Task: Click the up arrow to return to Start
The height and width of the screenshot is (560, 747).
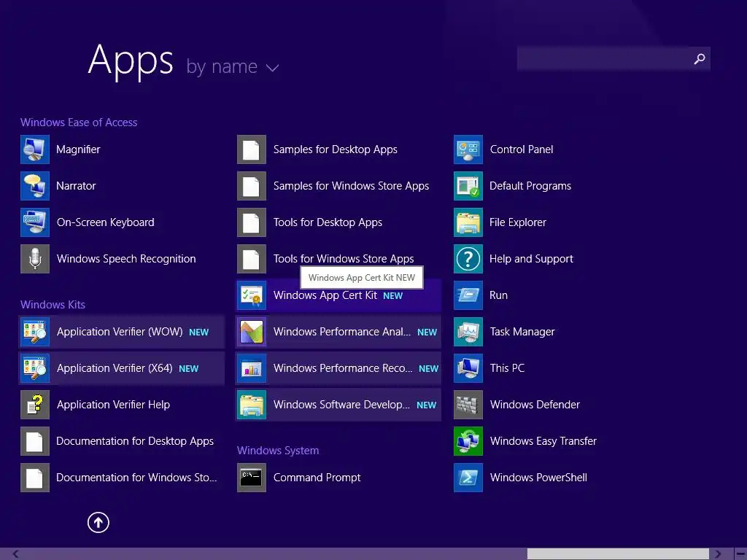Action: tap(98, 522)
